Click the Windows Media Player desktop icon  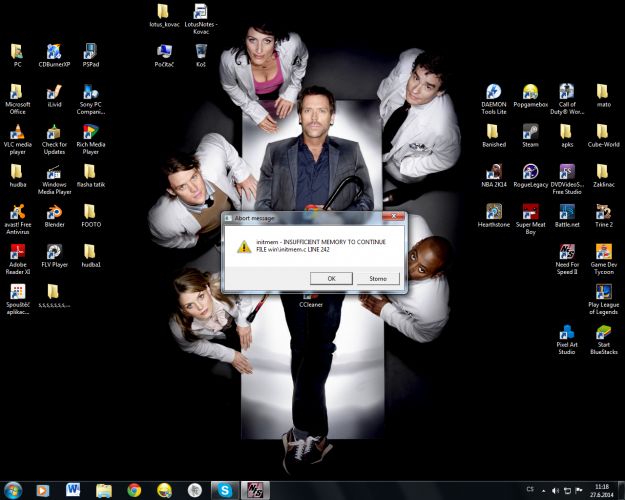tap(54, 180)
